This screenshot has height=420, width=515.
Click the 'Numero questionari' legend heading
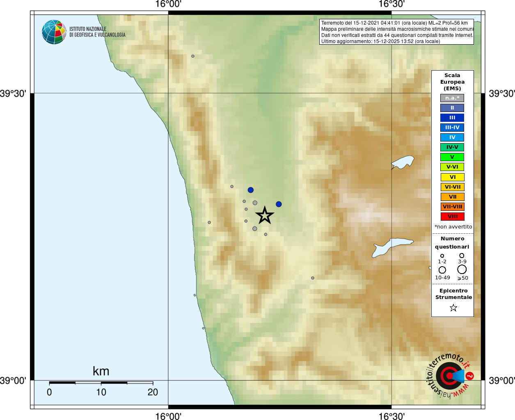tap(452, 243)
